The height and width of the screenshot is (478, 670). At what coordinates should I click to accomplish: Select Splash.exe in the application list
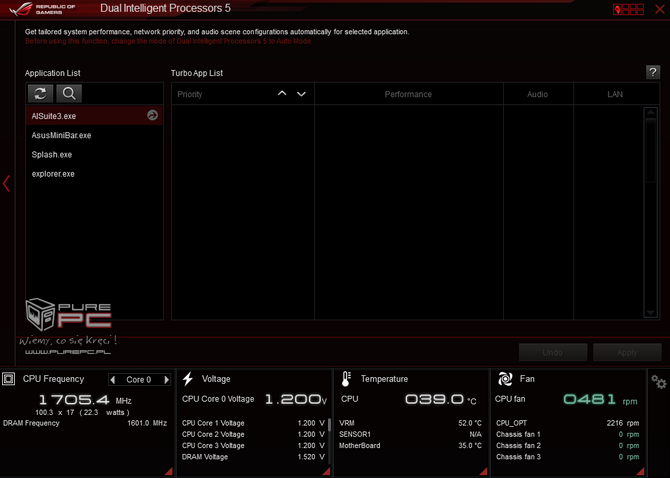tap(94, 155)
